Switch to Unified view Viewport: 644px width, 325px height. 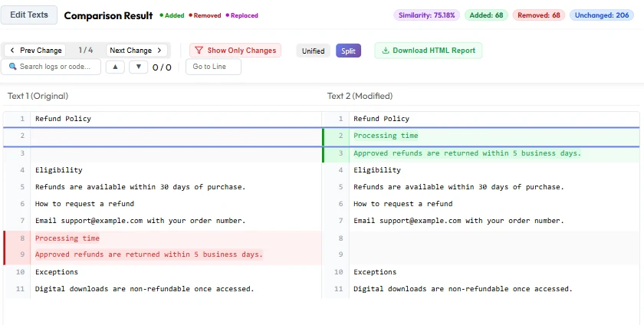click(x=313, y=51)
